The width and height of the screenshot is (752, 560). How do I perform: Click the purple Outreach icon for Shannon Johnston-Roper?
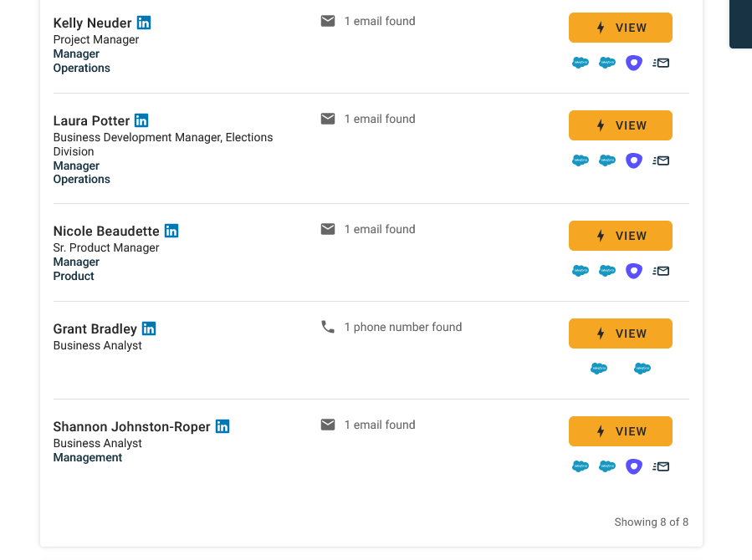634,466
